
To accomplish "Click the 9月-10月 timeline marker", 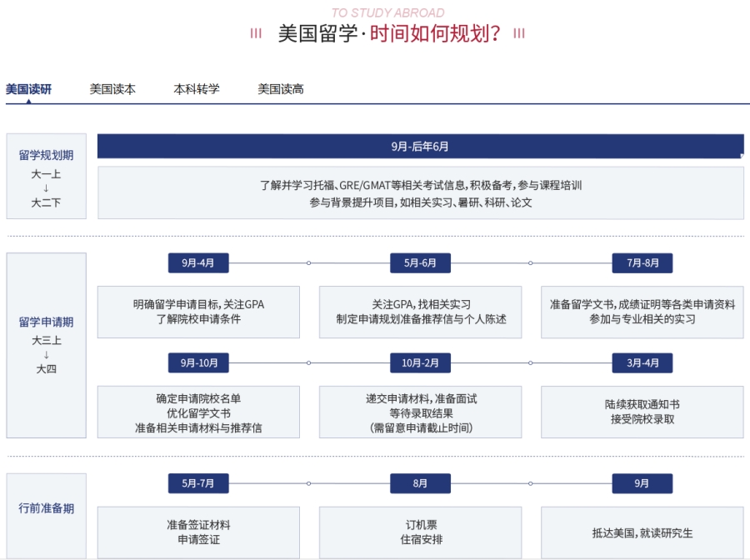I will coord(198,363).
